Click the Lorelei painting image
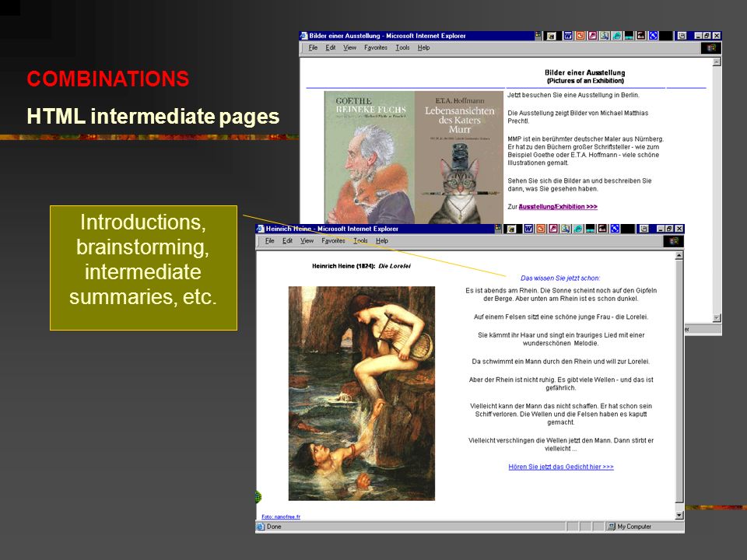The width and height of the screenshot is (747, 560). coord(362,394)
